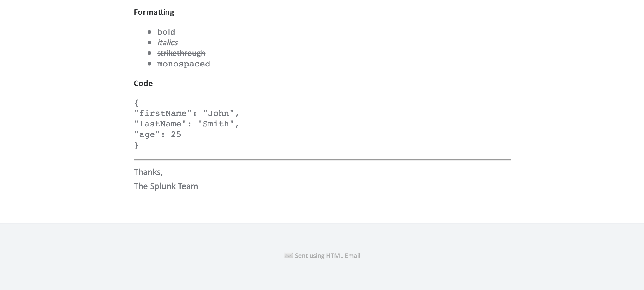The height and width of the screenshot is (290, 644).
Task: Select the 'Formatting' heading
Action: coord(154,12)
